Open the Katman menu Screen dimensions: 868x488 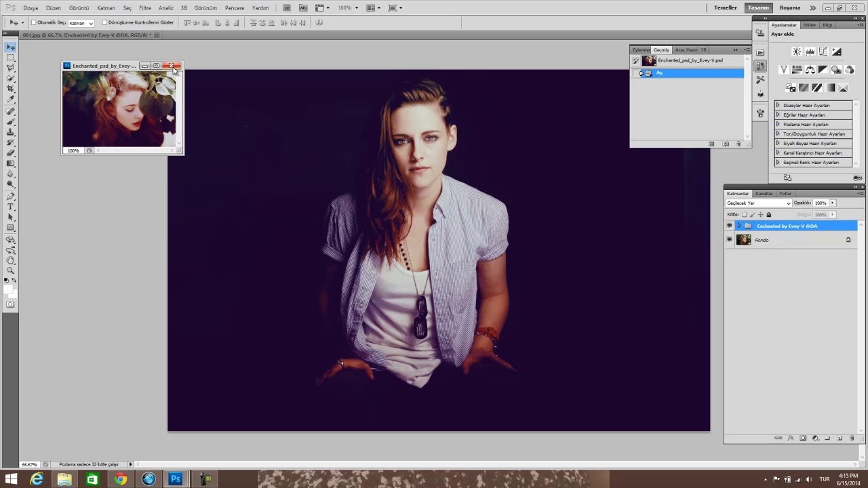point(106,8)
